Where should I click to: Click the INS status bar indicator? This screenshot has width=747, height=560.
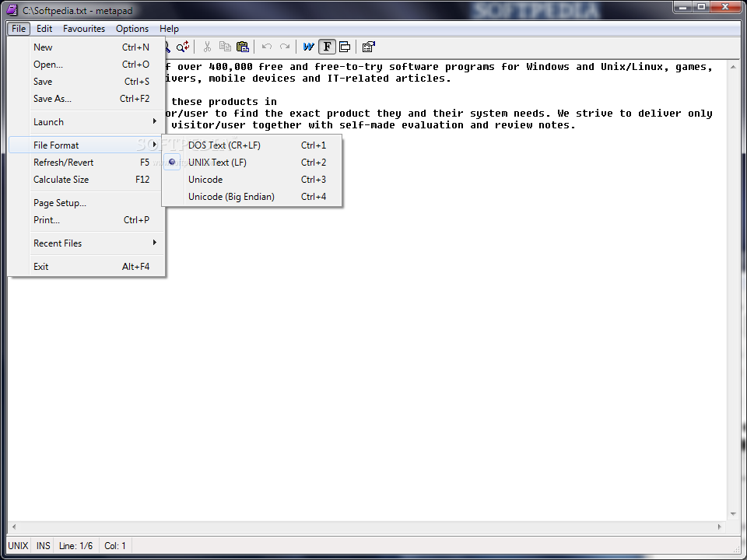point(44,546)
